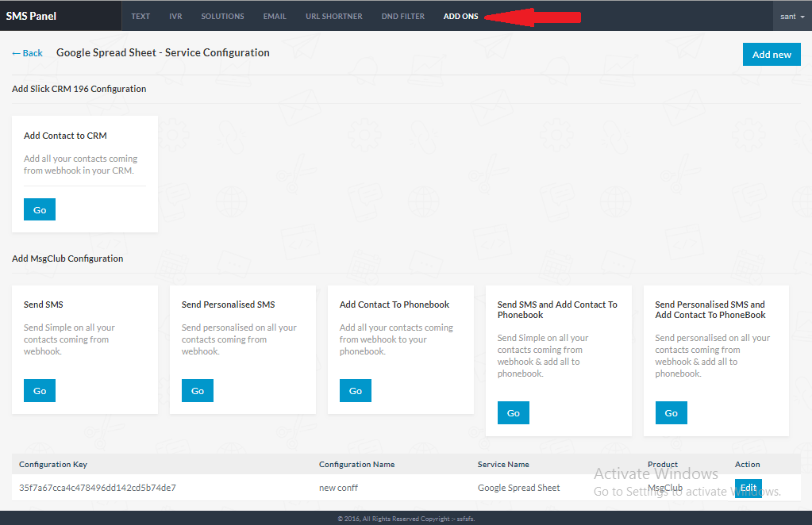Click the Product column header
The image size is (812, 525).
pyautogui.click(x=662, y=465)
